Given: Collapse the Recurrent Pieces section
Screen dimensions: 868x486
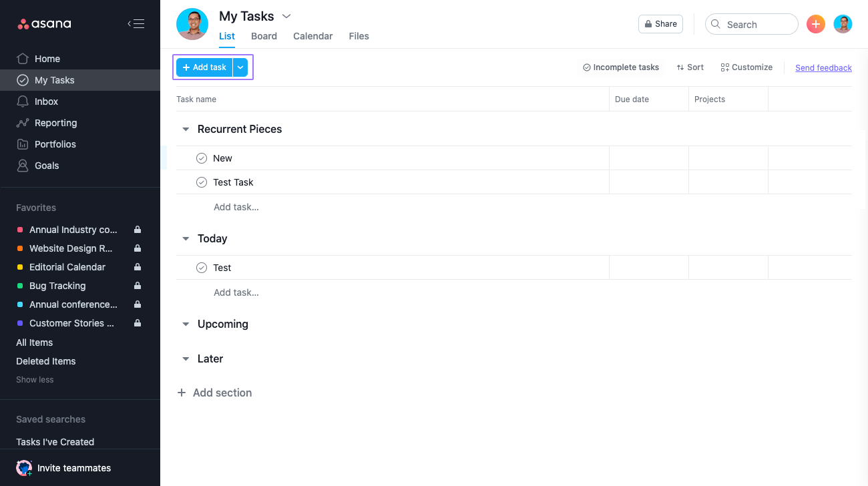Looking at the screenshot, I should pyautogui.click(x=185, y=129).
